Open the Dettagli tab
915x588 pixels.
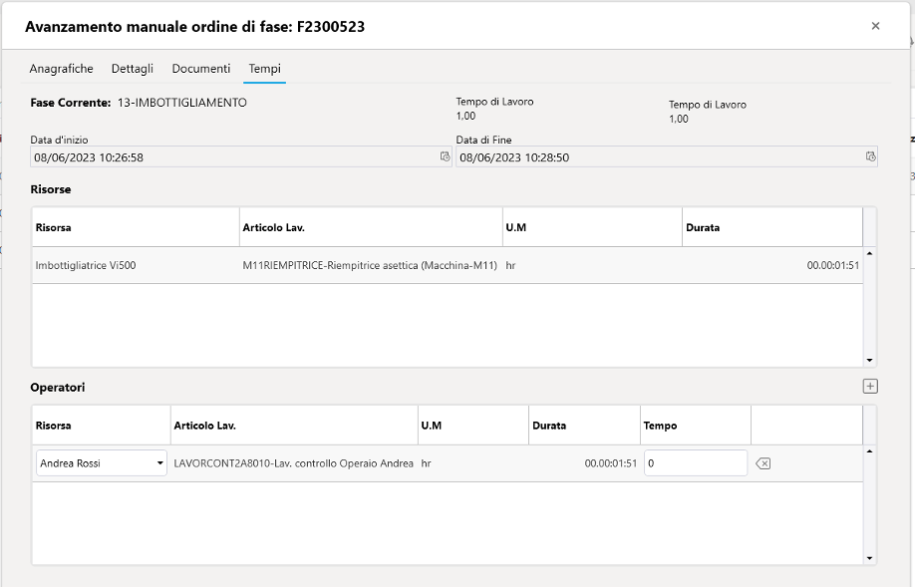click(133, 69)
